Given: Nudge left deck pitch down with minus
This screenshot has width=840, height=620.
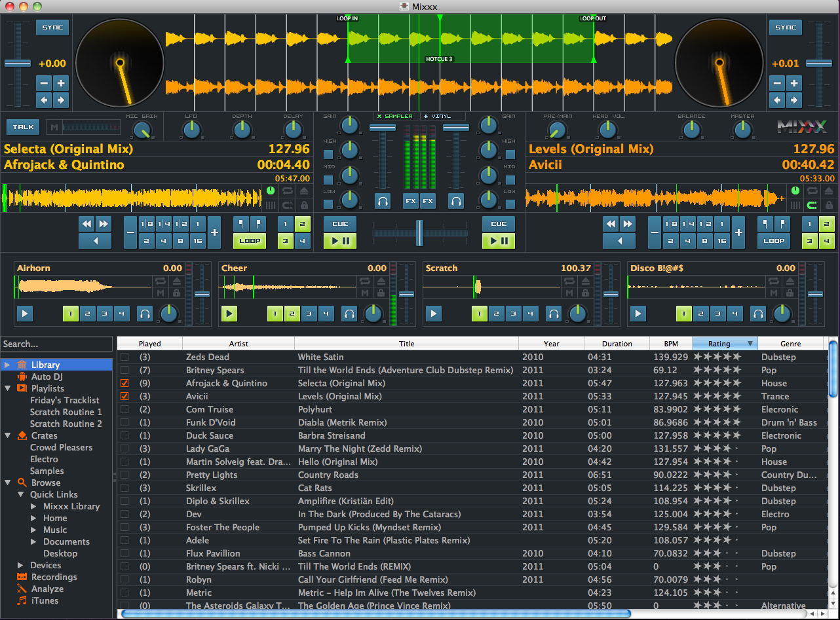Looking at the screenshot, I should coord(44,83).
